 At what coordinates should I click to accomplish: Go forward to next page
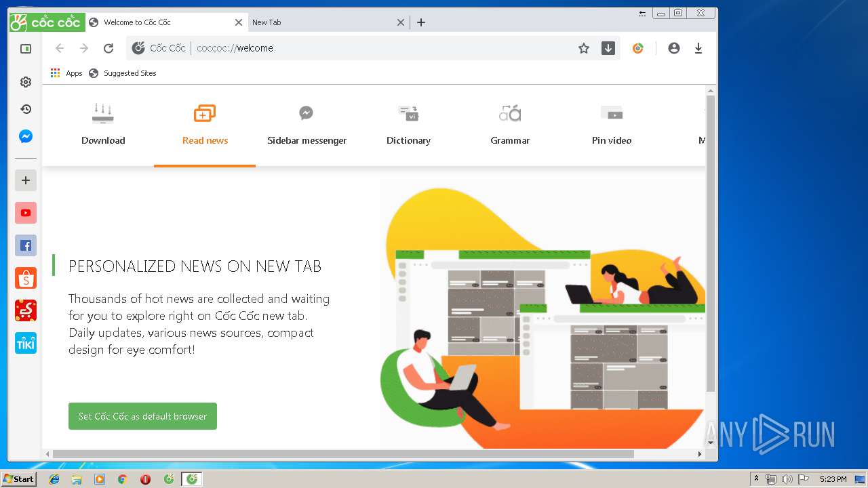[x=84, y=48]
